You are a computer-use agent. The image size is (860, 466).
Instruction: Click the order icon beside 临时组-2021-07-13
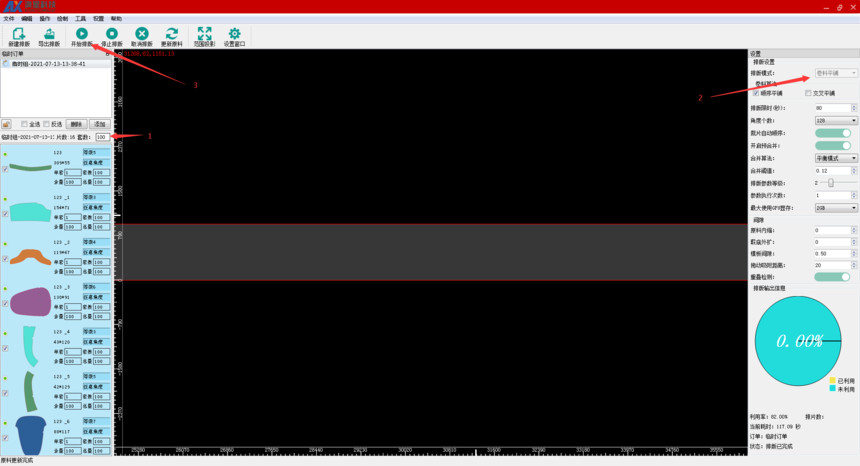pos(6,64)
